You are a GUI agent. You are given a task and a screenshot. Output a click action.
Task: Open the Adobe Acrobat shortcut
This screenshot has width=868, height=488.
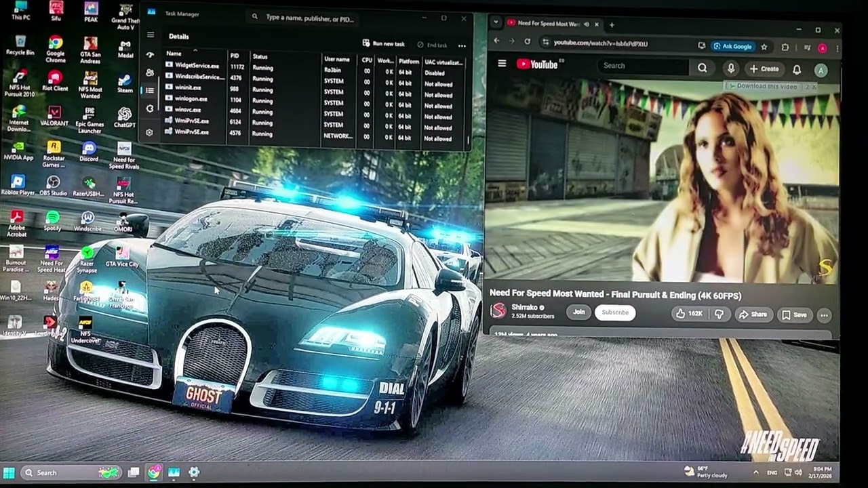coord(16,224)
